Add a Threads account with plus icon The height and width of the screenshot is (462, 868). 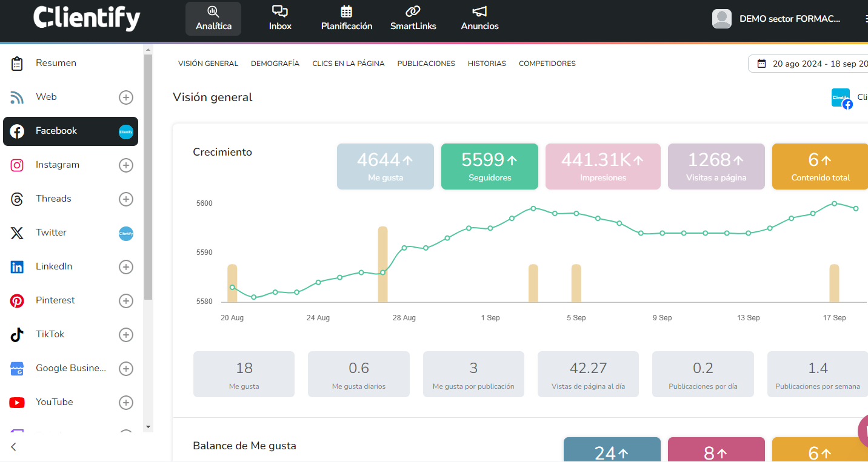pyautogui.click(x=125, y=199)
